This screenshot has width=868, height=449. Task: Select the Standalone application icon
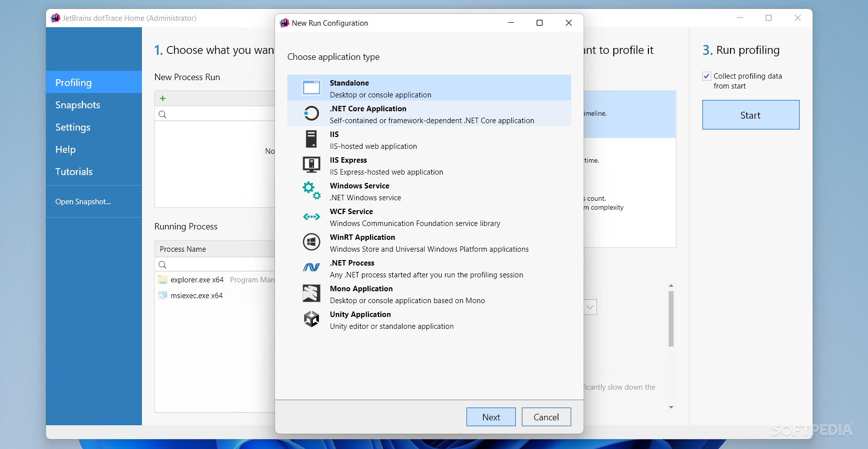tap(312, 88)
